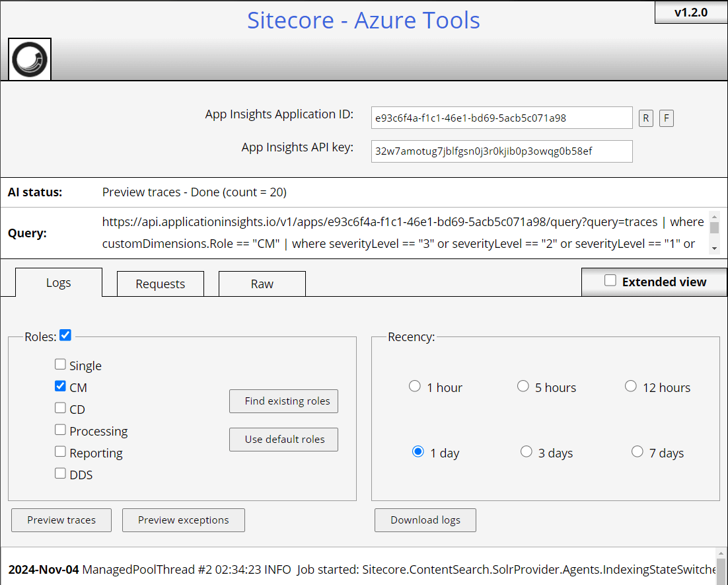This screenshot has width=728, height=585.
Task: Switch to the Requests tab
Action: [x=161, y=284]
